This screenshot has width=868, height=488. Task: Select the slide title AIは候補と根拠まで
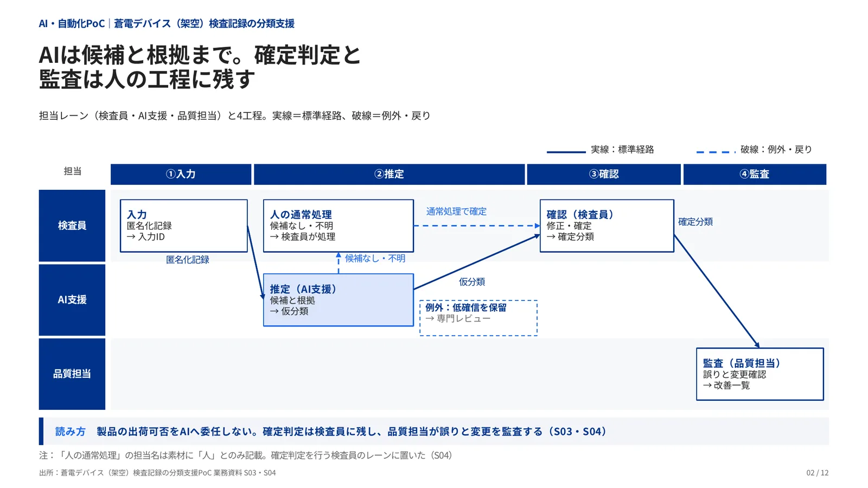(200, 67)
